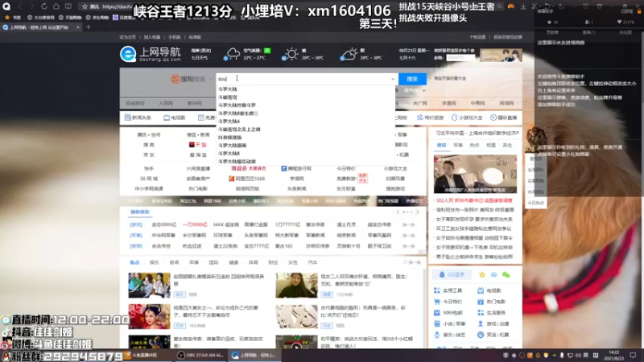The height and width of the screenshot is (362, 644).
Task: Go to next page of 猜你喜欢 carousel
Action: pyautogui.click(x=417, y=212)
